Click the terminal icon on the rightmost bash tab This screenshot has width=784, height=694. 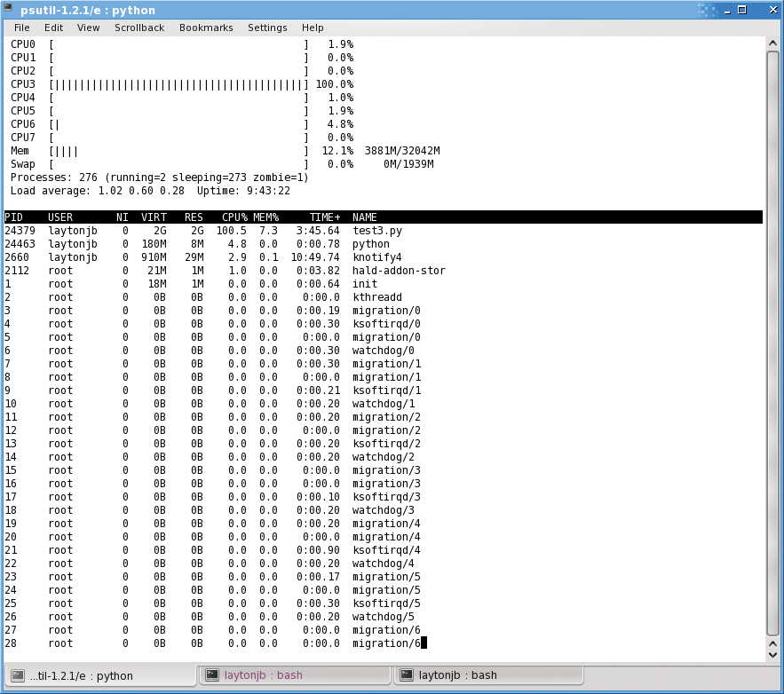click(x=407, y=675)
